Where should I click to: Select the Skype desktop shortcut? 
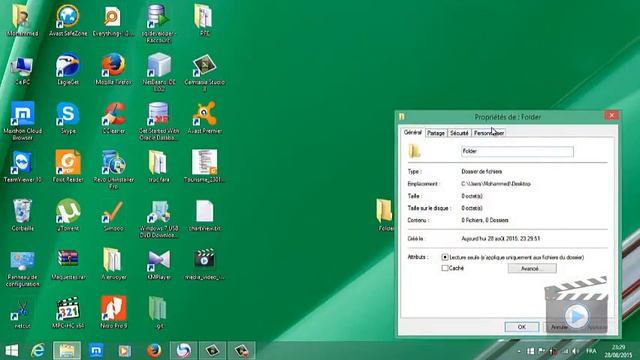tap(68, 118)
